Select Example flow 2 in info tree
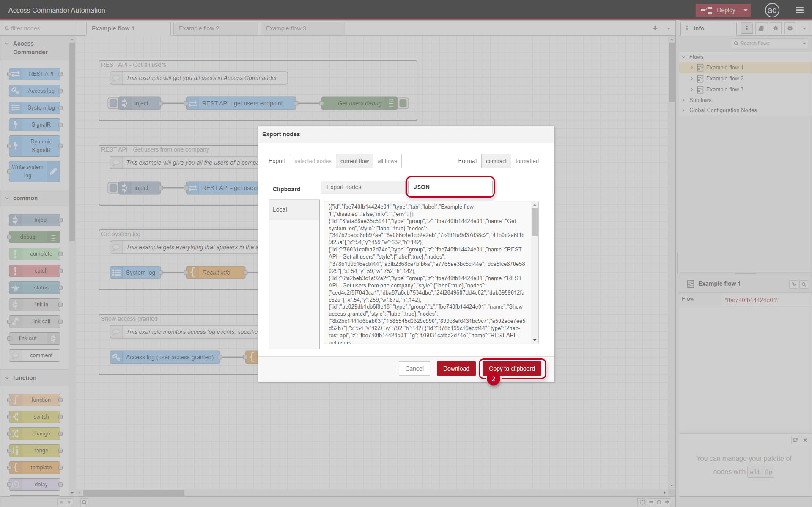Viewport: 812px width, 507px height. coord(724,78)
